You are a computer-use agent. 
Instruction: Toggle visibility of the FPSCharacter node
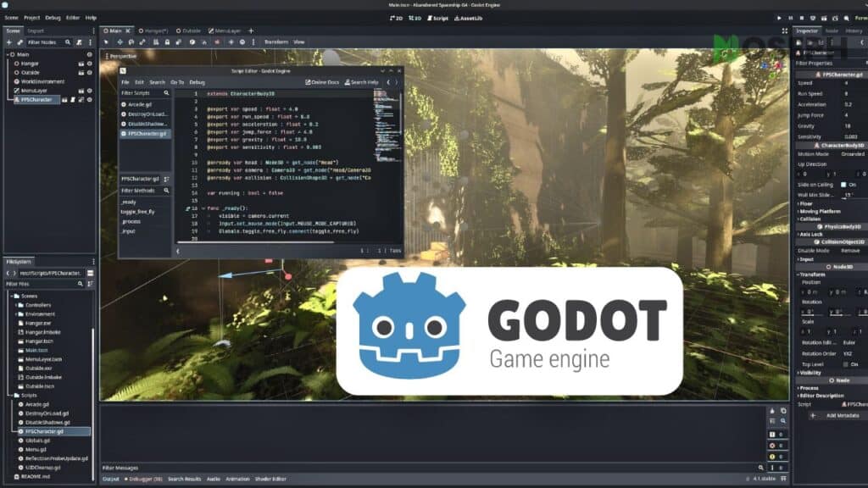coord(89,100)
